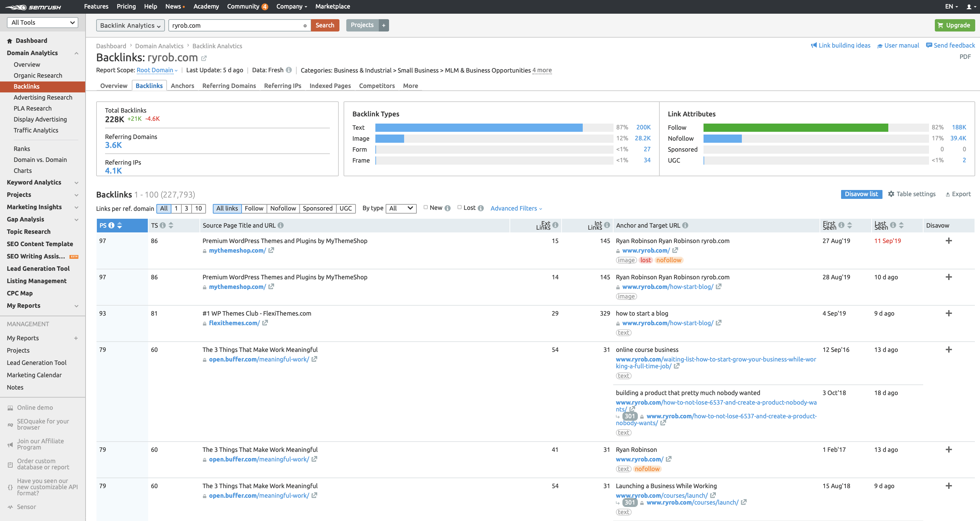The width and height of the screenshot is (980, 521).
Task: Click Anchor and Target URL info icon
Action: (685, 225)
